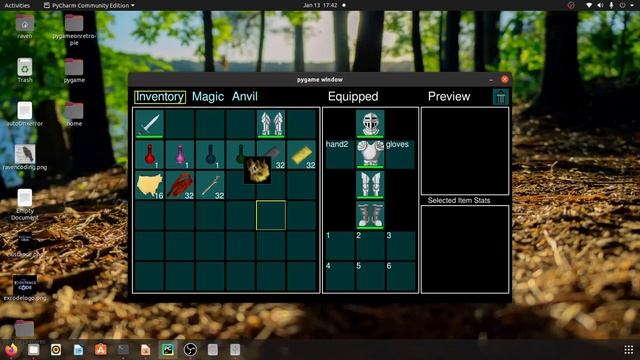Click quick slot 3

point(400,246)
